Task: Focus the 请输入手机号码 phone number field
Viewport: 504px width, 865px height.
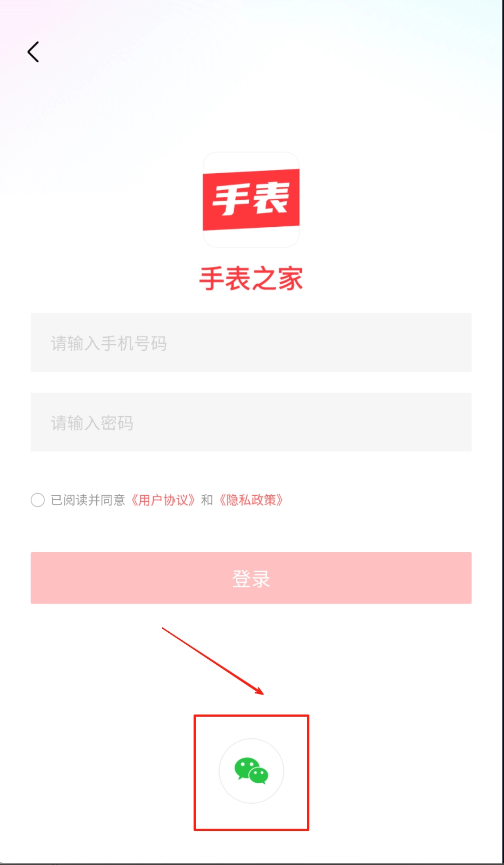Action: coord(251,342)
